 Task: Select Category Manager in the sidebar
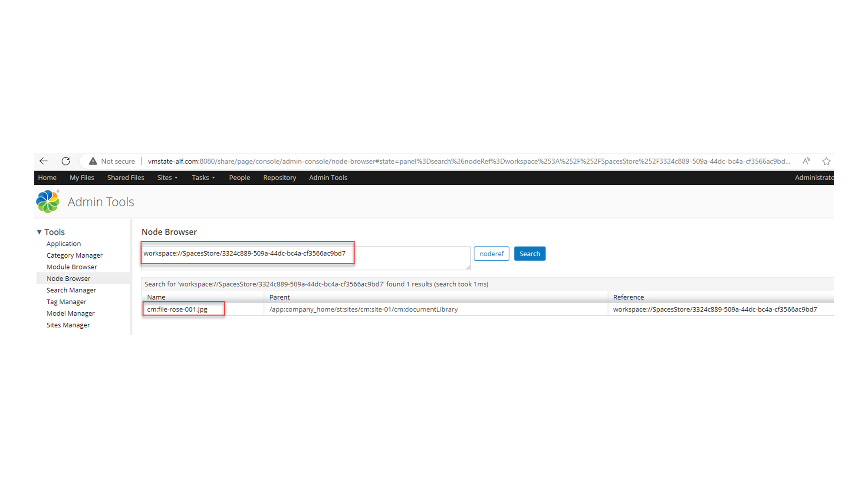pyautogui.click(x=74, y=255)
